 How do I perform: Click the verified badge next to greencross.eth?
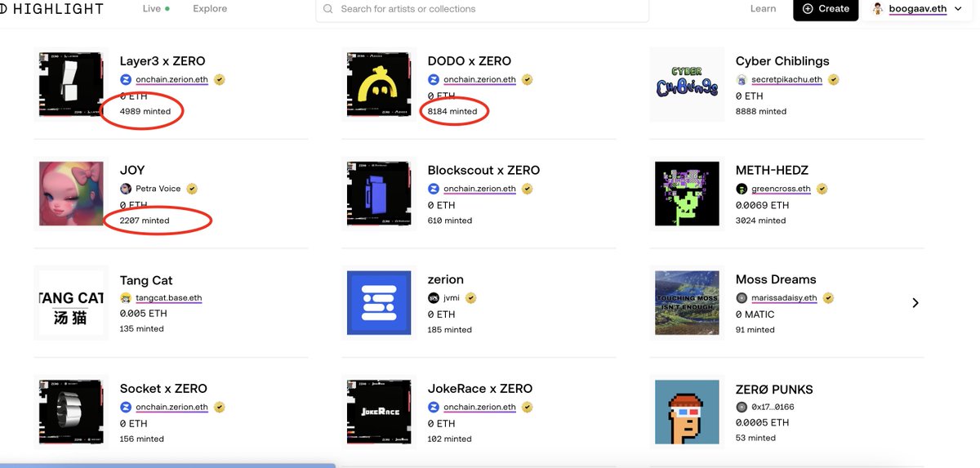(x=822, y=189)
